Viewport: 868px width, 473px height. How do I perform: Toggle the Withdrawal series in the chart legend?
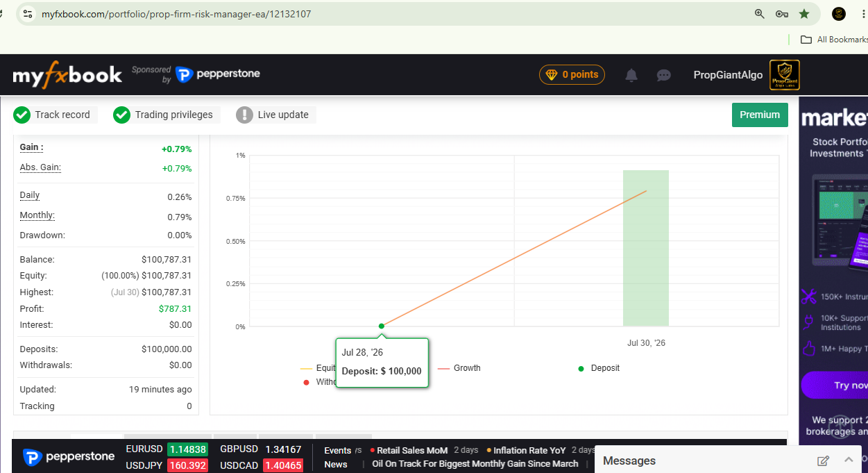[319, 382]
